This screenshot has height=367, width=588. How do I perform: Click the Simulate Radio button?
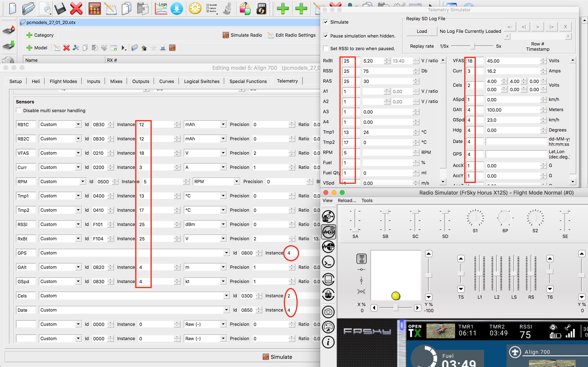click(x=242, y=35)
